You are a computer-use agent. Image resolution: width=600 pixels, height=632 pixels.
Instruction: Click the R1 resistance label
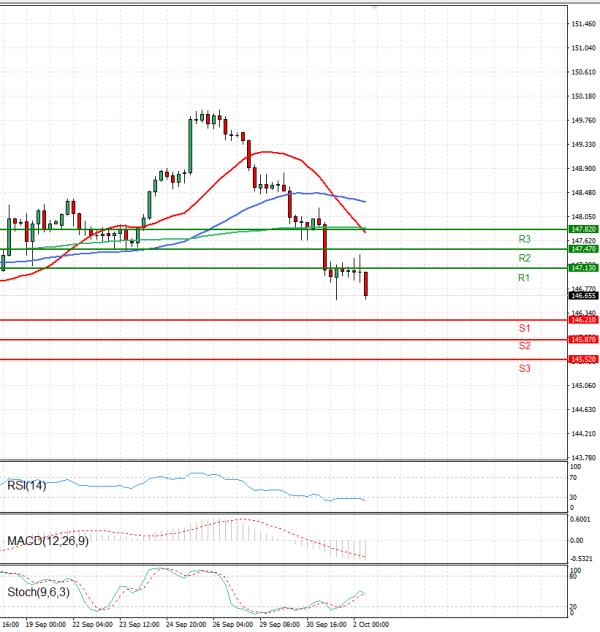point(523,278)
